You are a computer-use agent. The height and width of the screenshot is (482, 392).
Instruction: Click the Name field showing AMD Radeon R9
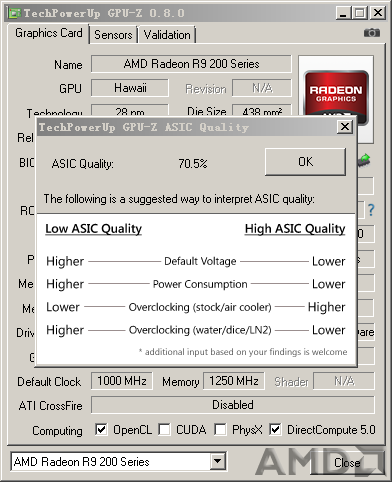pos(191,64)
